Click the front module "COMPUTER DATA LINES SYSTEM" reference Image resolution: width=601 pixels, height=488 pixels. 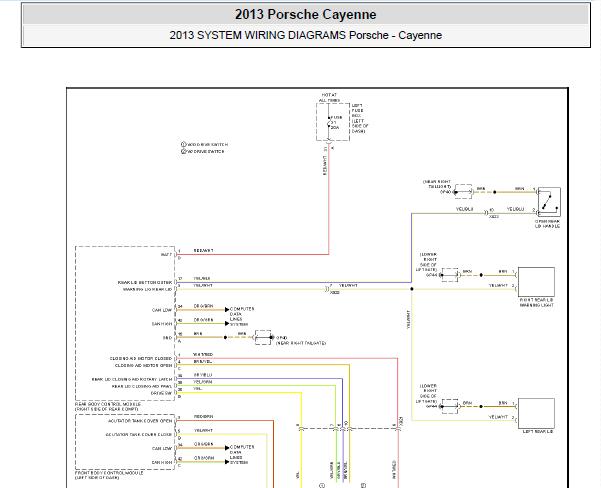pyautogui.click(x=242, y=455)
